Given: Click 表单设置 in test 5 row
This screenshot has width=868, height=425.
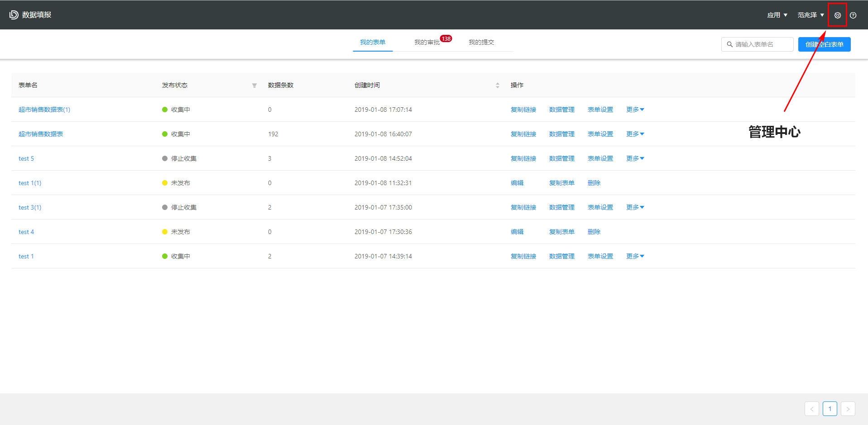Looking at the screenshot, I should click(x=600, y=158).
